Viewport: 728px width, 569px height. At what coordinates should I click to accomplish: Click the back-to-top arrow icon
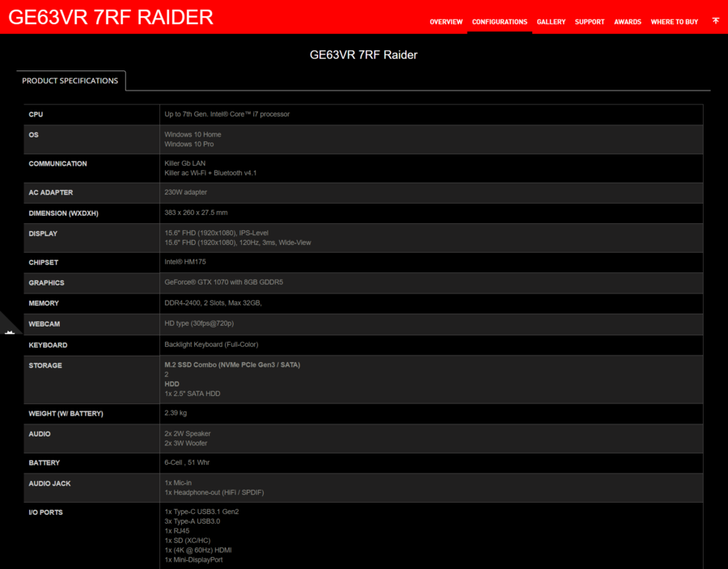click(716, 21)
